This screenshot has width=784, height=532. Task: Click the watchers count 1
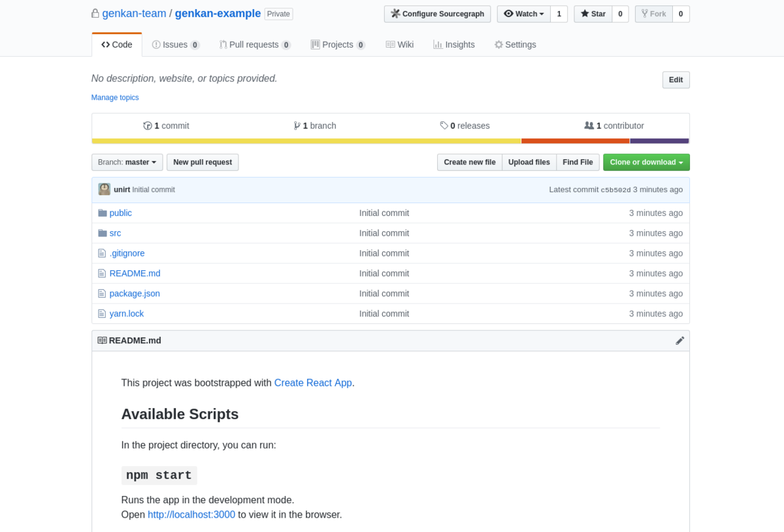[x=559, y=14]
